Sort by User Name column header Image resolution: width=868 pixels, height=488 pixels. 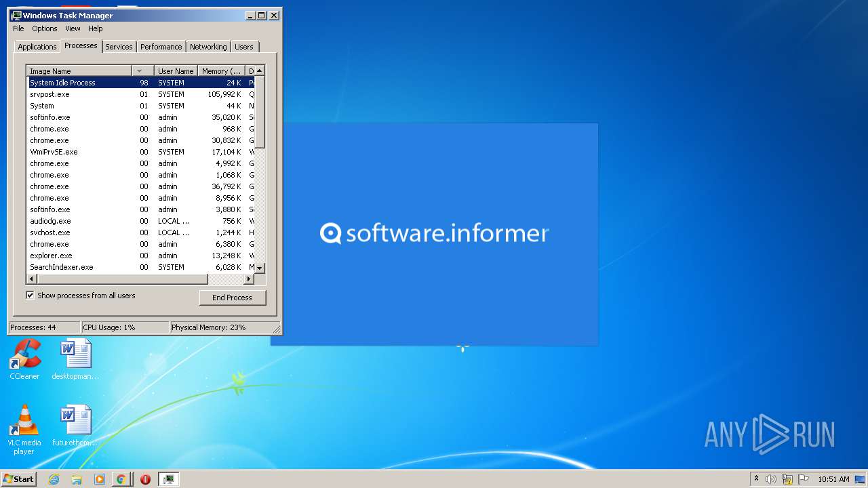(176, 71)
